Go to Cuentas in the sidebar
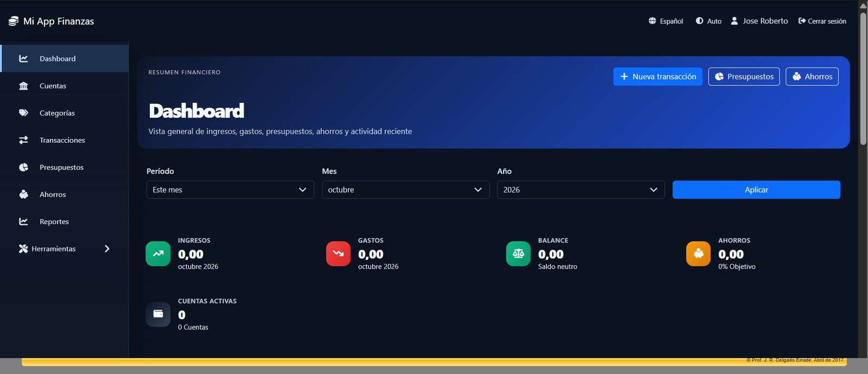Screen dimensions: 868x374 (65, 86)
